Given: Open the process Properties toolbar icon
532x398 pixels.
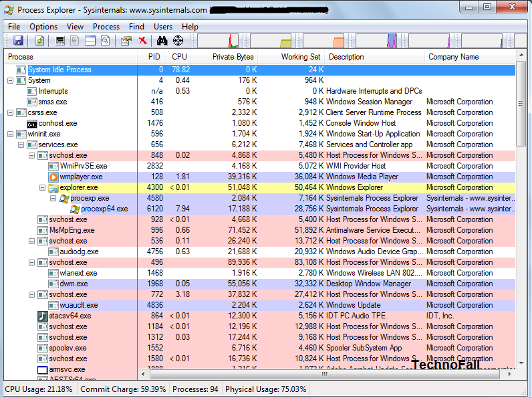Looking at the screenshot, I should click(x=126, y=41).
